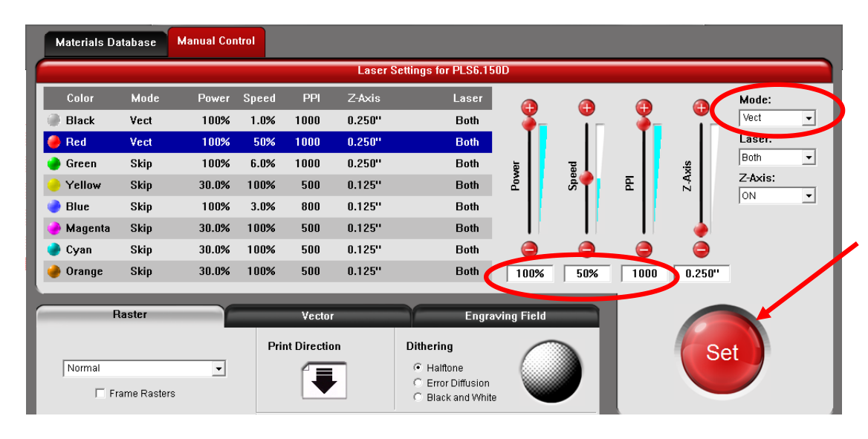
Task: Select the Black row in color table
Action: [x=268, y=120]
